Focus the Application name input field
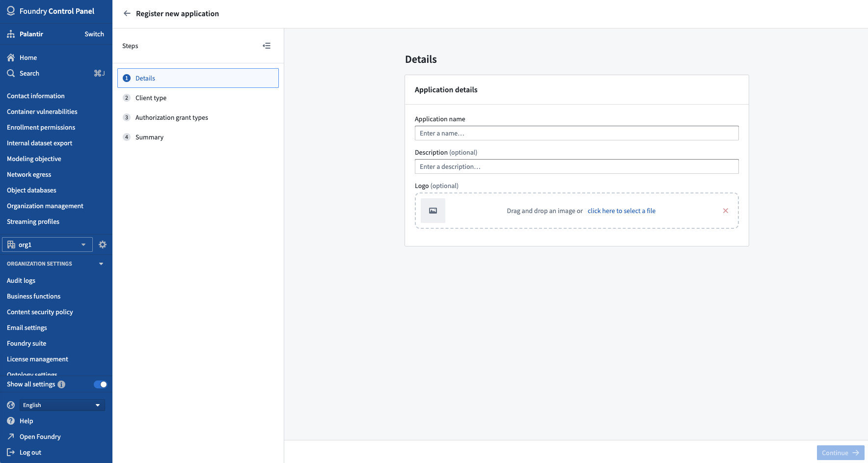The image size is (868, 463). [576, 133]
